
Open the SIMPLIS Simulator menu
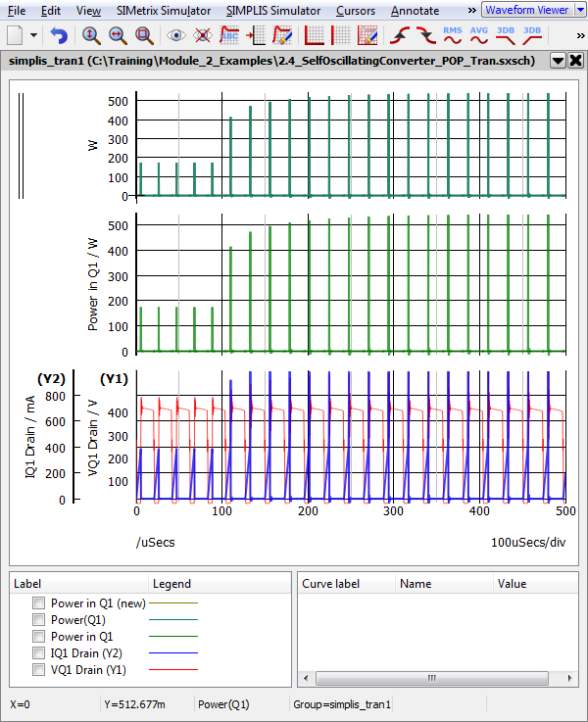[x=272, y=11]
